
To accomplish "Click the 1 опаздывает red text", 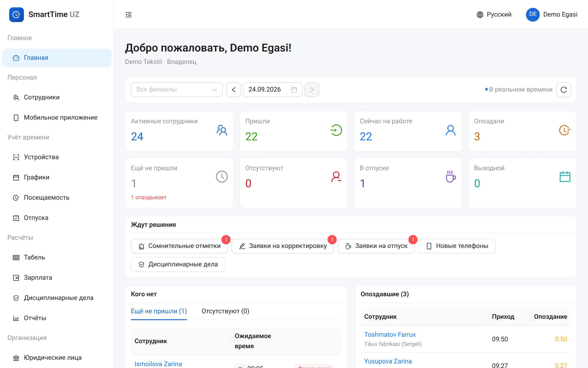I will coord(149,197).
